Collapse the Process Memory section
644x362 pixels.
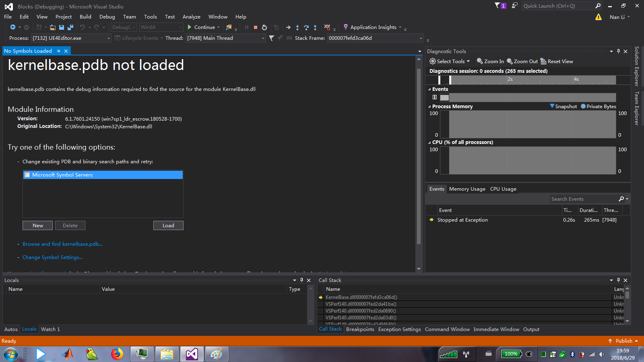point(429,106)
